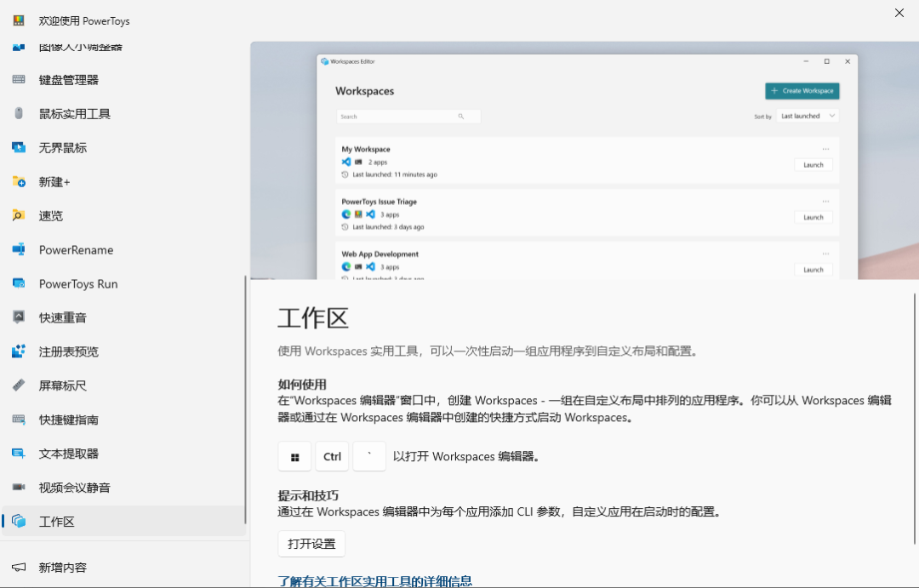
Task: Click the New+ folder icon (新建+)
Action: (19, 182)
